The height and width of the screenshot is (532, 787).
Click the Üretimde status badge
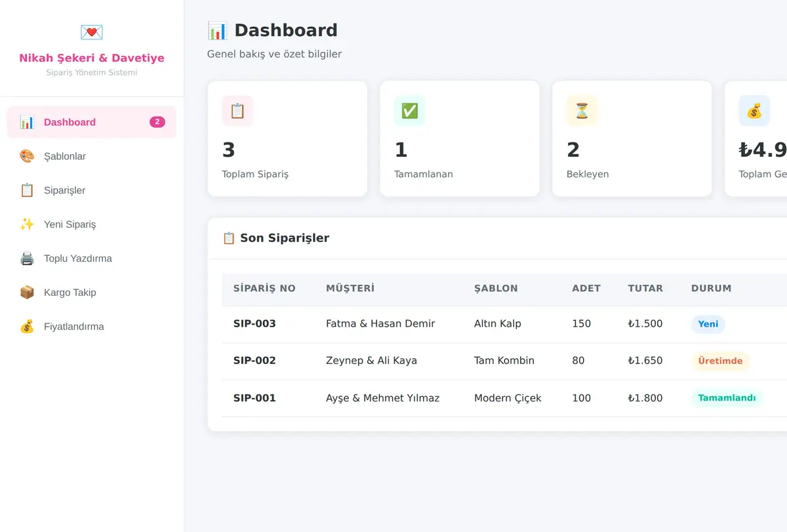click(x=720, y=361)
